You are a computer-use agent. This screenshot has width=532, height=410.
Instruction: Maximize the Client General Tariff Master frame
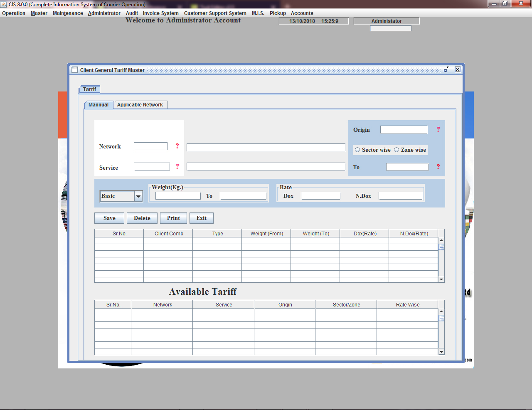(x=447, y=69)
